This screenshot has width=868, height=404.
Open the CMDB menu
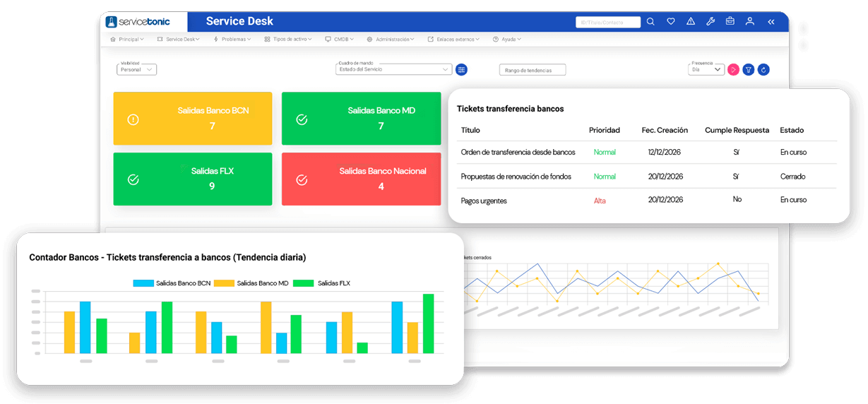pyautogui.click(x=340, y=40)
